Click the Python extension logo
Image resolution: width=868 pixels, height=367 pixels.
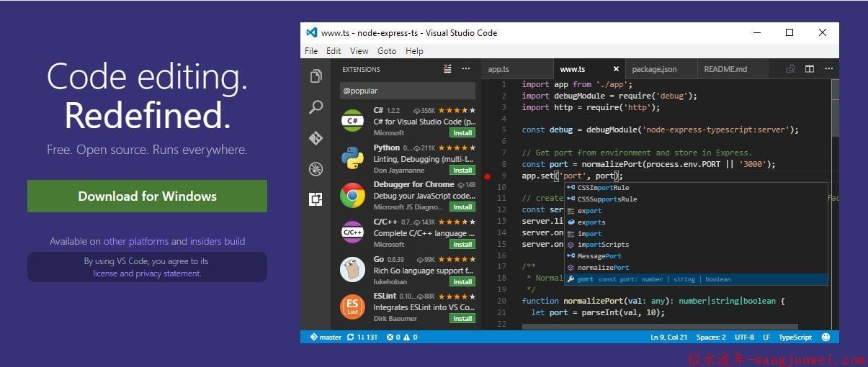[352, 158]
